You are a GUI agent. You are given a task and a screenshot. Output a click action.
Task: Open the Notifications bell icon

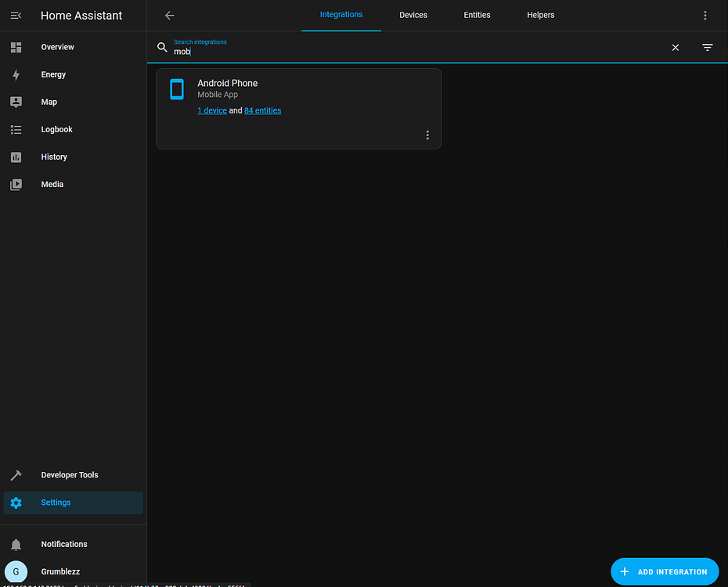coord(16,544)
